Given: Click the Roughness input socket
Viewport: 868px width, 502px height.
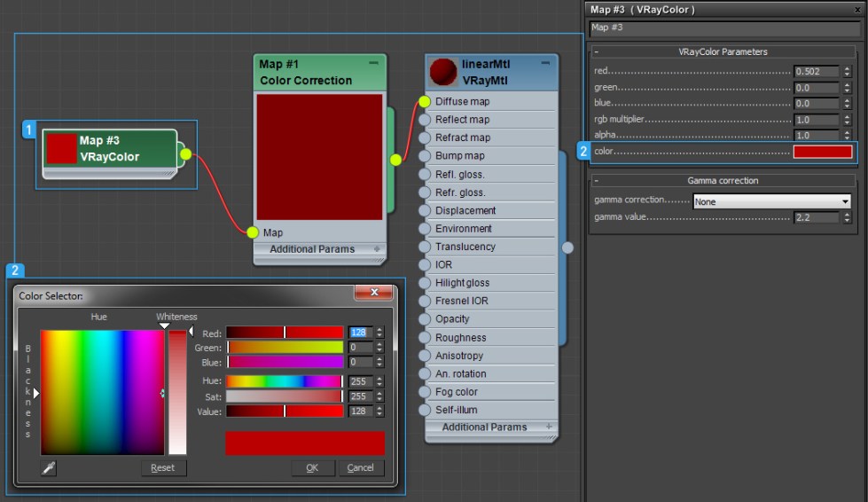Looking at the screenshot, I should point(425,338).
